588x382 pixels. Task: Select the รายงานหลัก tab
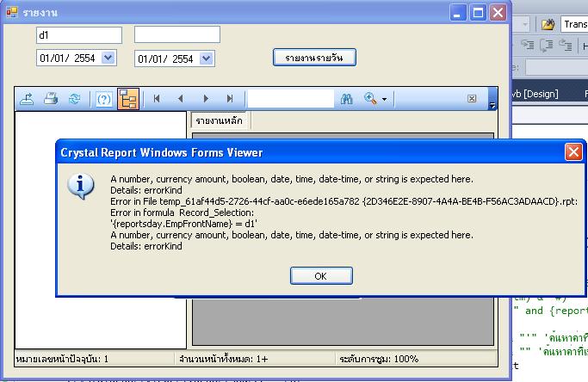[x=219, y=120]
